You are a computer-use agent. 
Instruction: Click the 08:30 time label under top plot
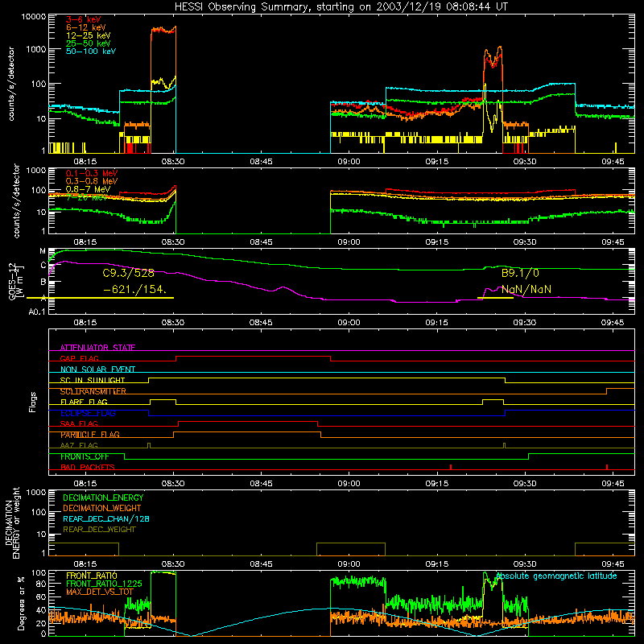pyautogui.click(x=173, y=162)
